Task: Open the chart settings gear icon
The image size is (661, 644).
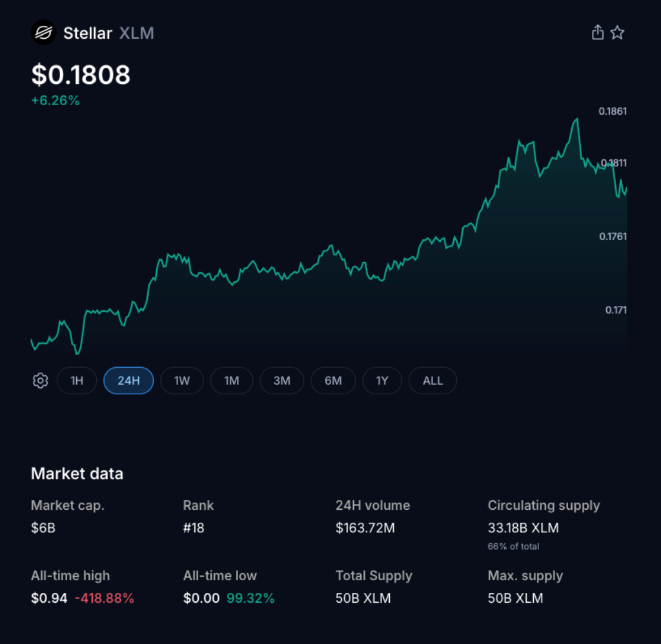Action: coord(40,381)
